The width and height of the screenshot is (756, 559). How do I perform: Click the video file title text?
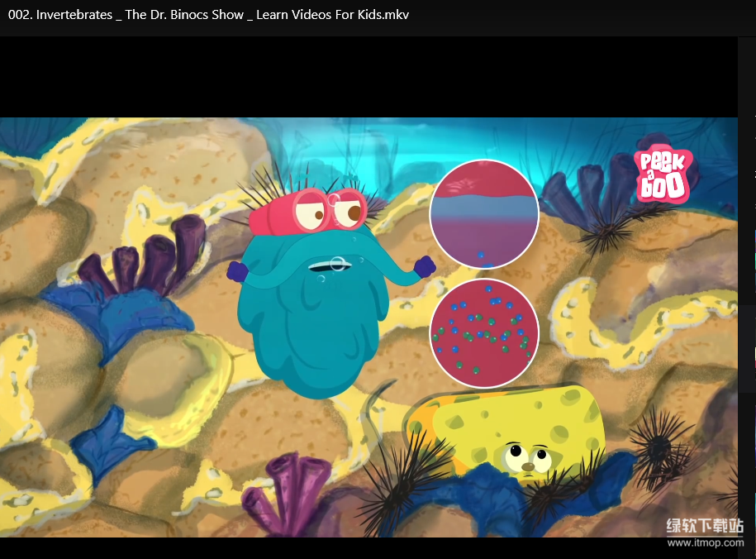pyautogui.click(x=208, y=15)
